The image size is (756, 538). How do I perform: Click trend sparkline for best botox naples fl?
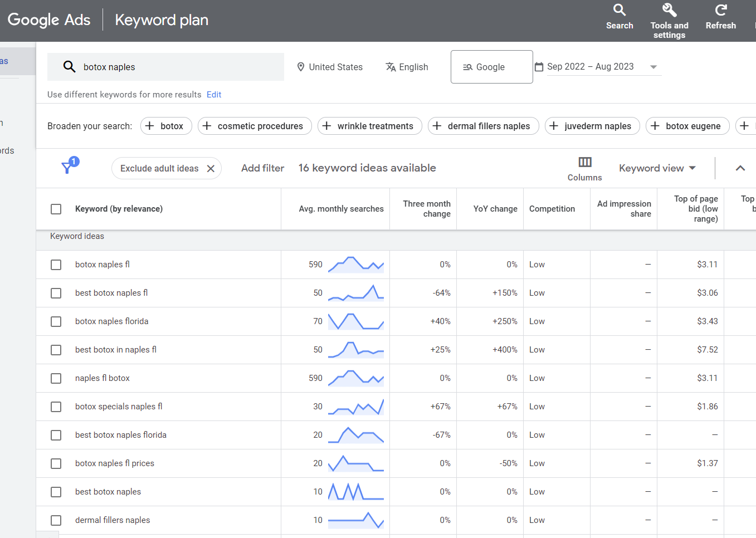click(356, 293)
